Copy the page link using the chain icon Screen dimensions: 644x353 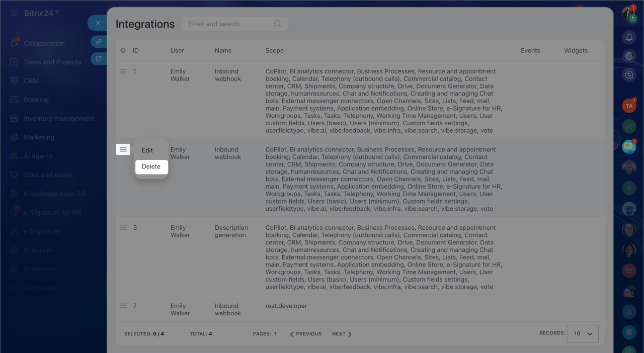click(99, 42)
